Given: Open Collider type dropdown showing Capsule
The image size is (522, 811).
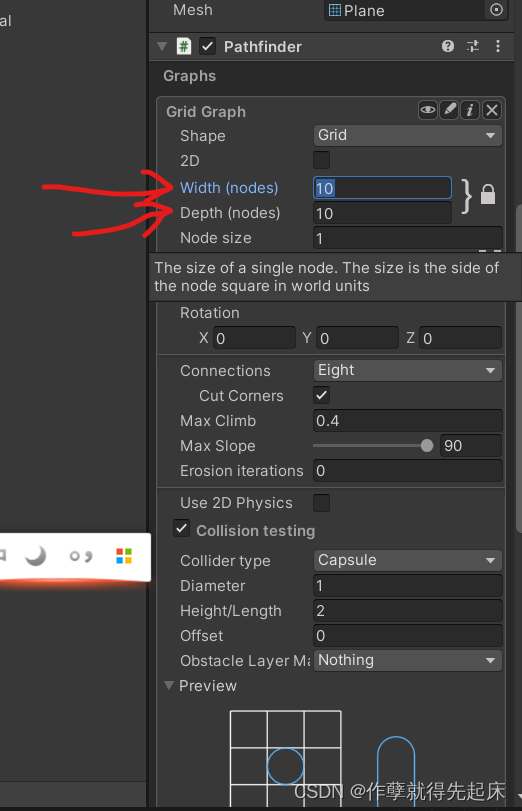Looking at the screenshot, I should click(408, 560).
